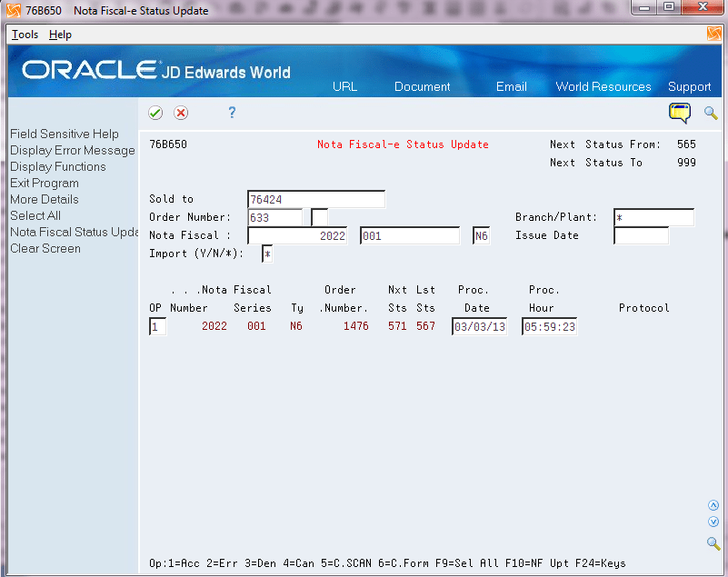Click Next Status To value 999
Image resolution: width=728 pixels, height=577 pixels.
click(686, 163)
